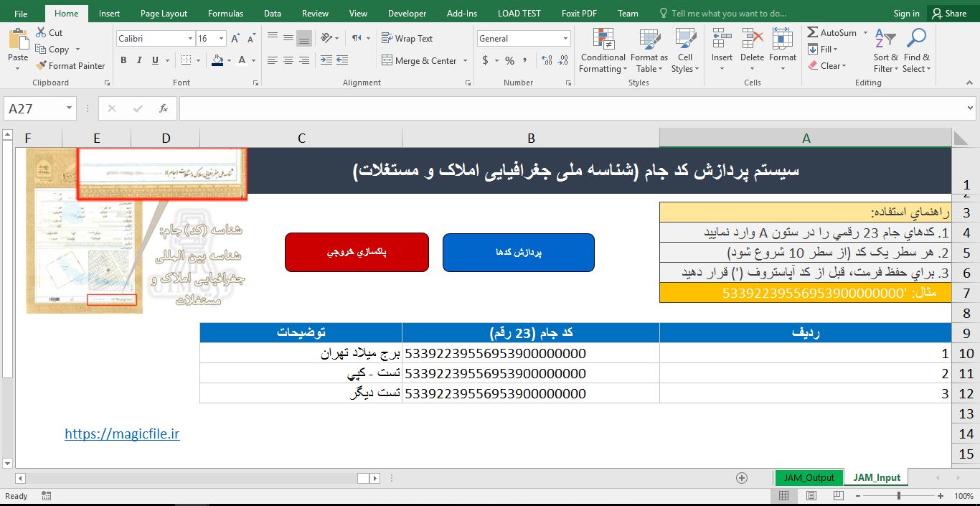Open the font name dropdown
This screenshot has width=980, height=506.
point(191,37)
